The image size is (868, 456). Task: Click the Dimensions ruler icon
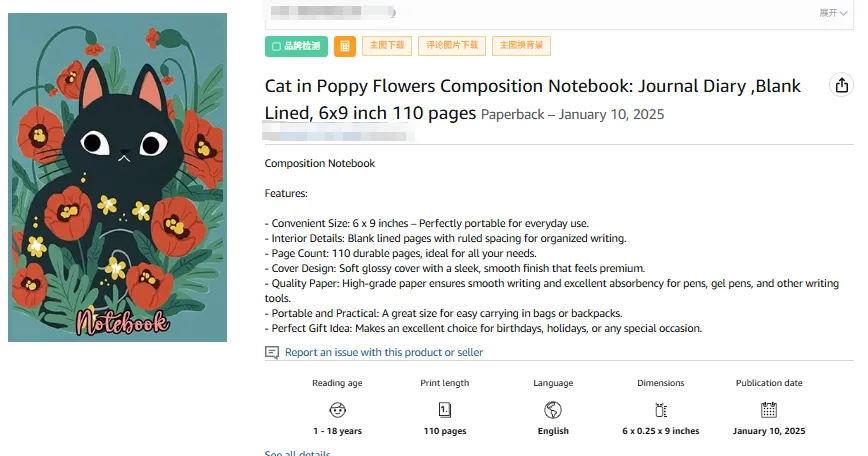pos(660,410)
